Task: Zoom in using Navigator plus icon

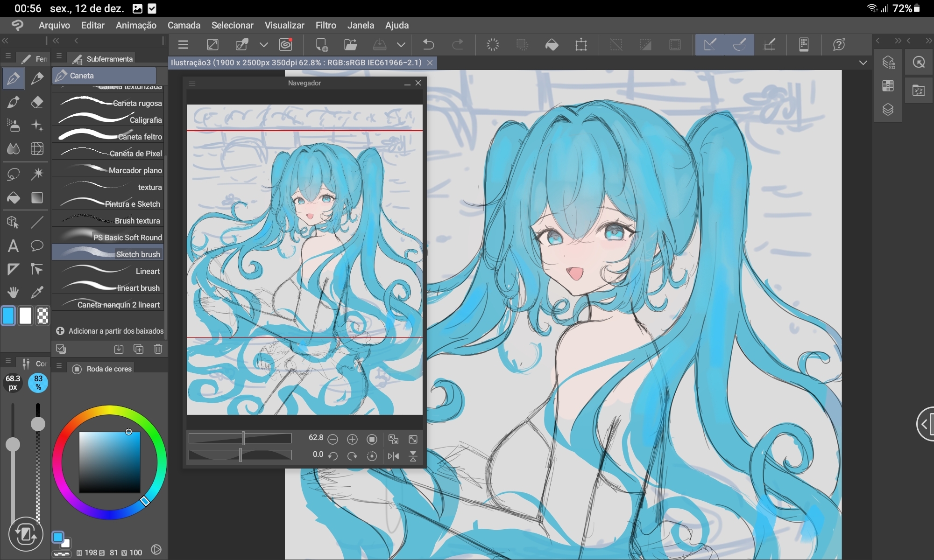Action: click(352, 439)
